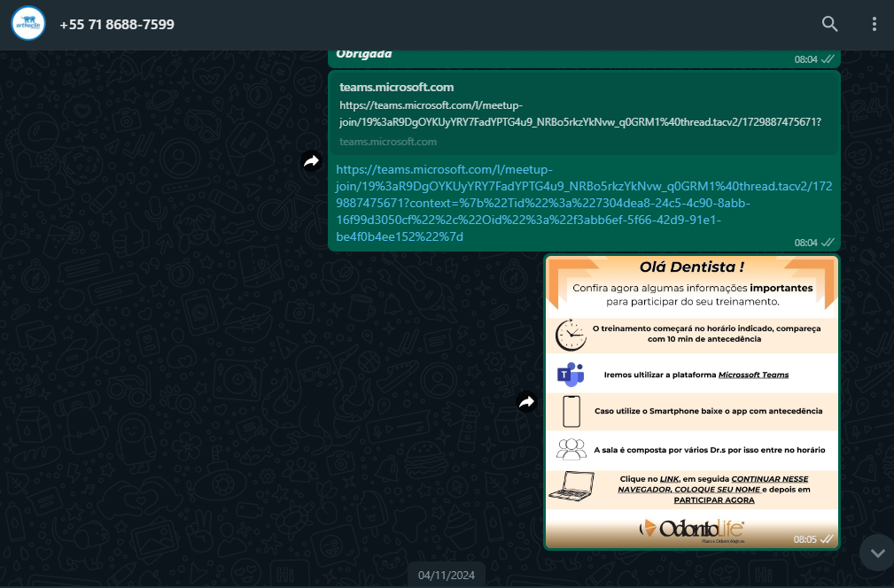
Task: Open the Olá Dentista training image
Action: 692,402
